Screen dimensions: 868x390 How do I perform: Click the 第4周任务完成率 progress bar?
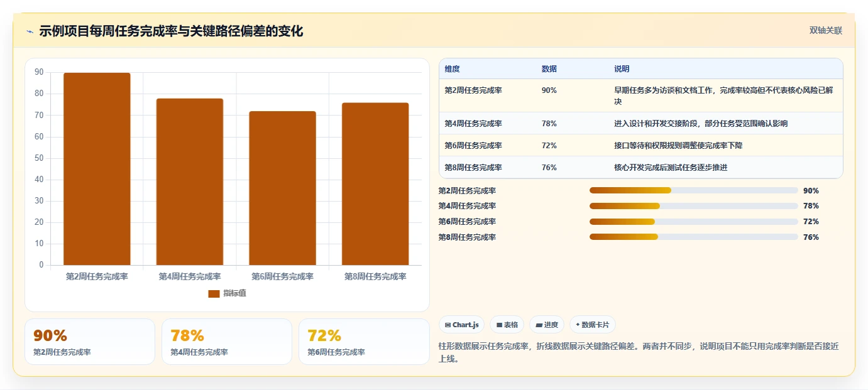(x=693, y=206)
